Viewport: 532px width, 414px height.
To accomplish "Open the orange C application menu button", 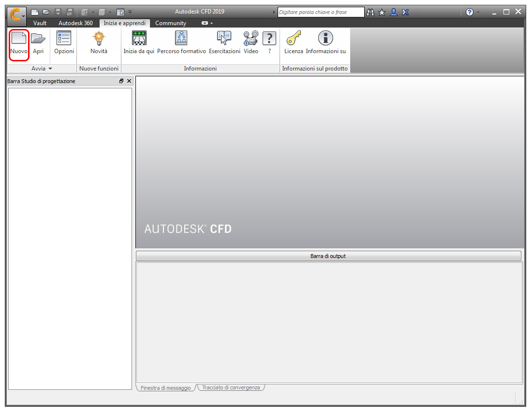I will [x=16, y=15].
